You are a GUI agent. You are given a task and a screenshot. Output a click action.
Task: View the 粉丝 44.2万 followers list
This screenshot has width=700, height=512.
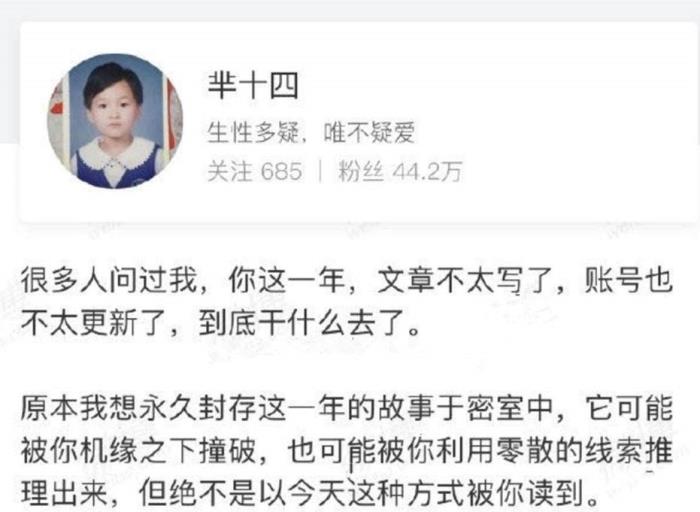pos(400,171)
